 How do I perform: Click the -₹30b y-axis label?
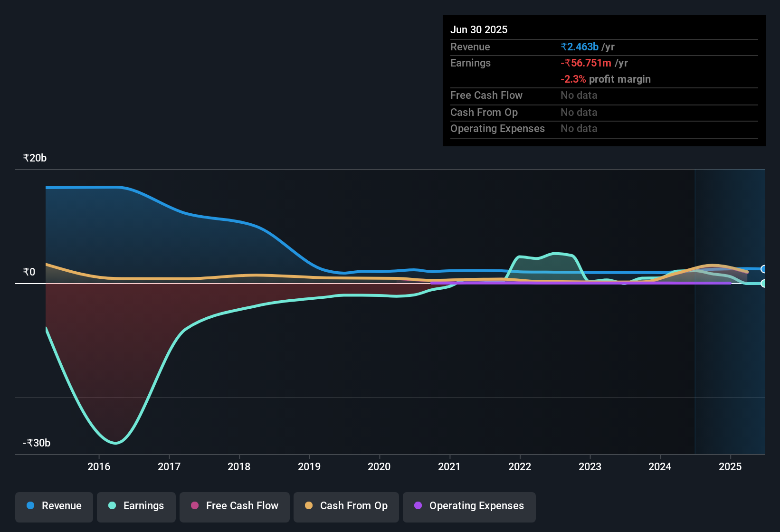(x=37, y=443)
